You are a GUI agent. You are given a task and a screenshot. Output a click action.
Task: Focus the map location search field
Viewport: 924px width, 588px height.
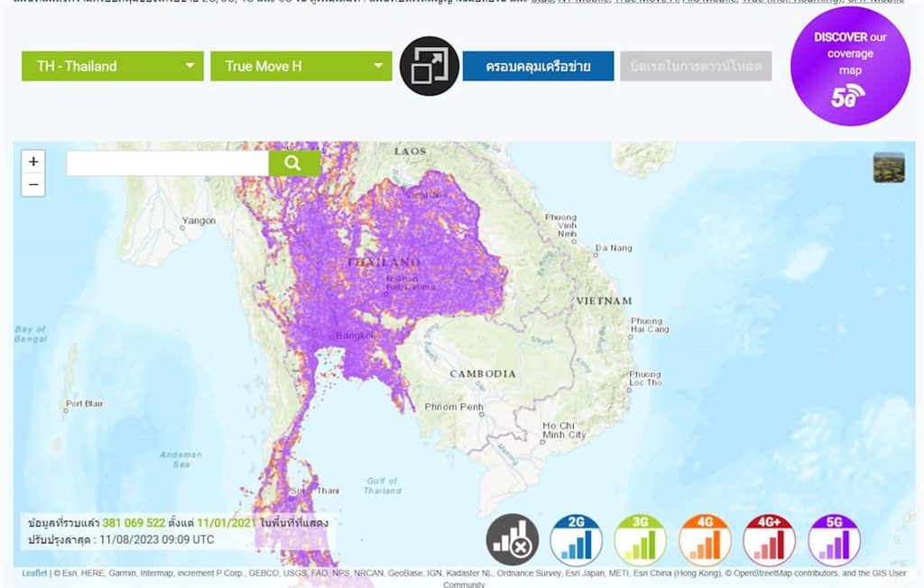[x=167, y=163]
